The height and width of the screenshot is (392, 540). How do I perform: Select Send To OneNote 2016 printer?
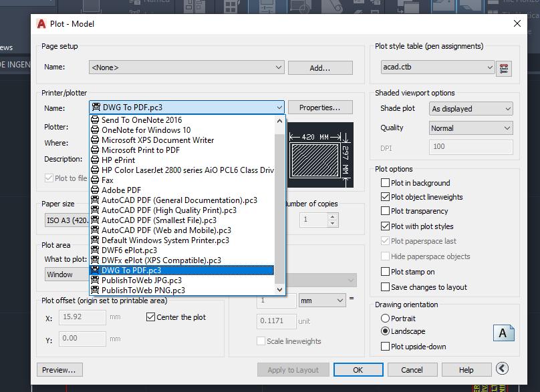(182, 120)
